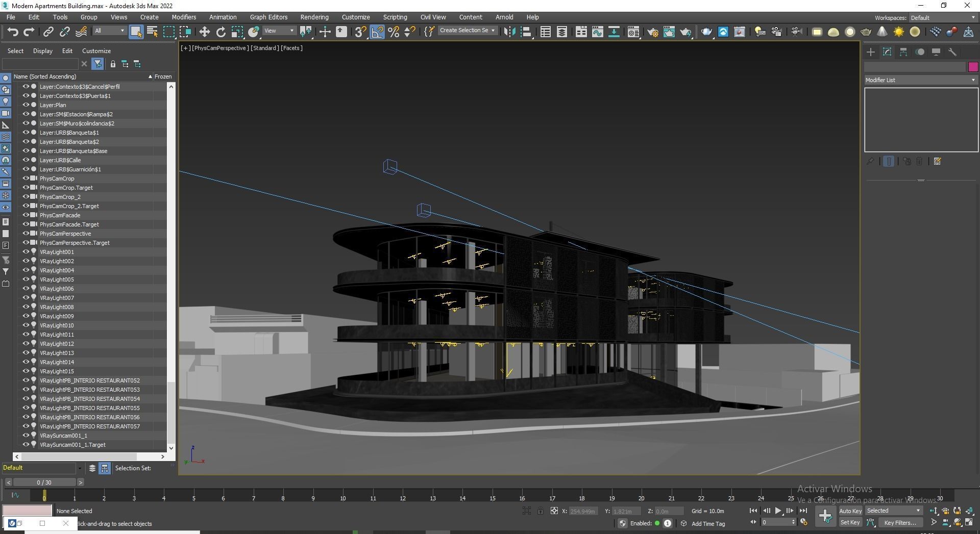Toggle the Angle Snap icon
Screen dimensions: 980x534
click(x=377, y=32)
